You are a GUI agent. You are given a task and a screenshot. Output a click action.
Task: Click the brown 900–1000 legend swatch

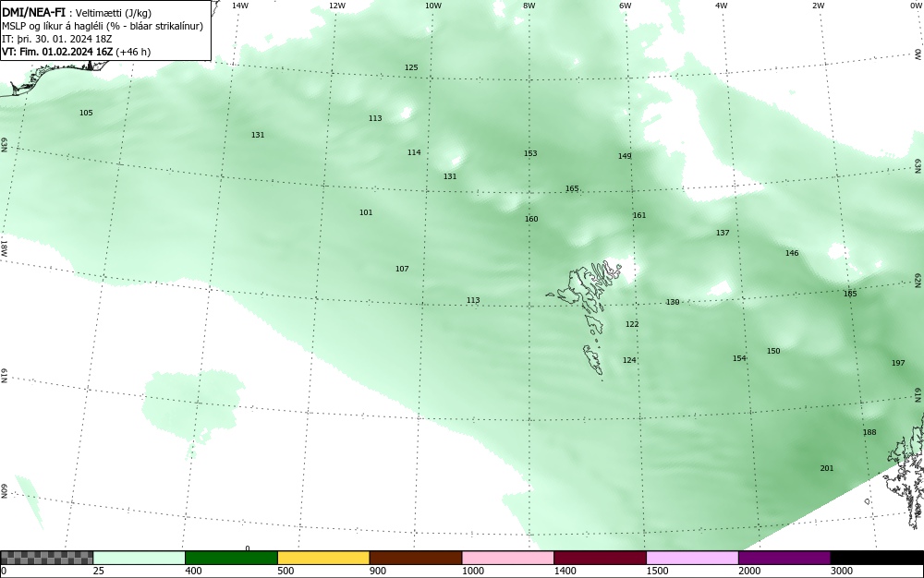point(416,558)
